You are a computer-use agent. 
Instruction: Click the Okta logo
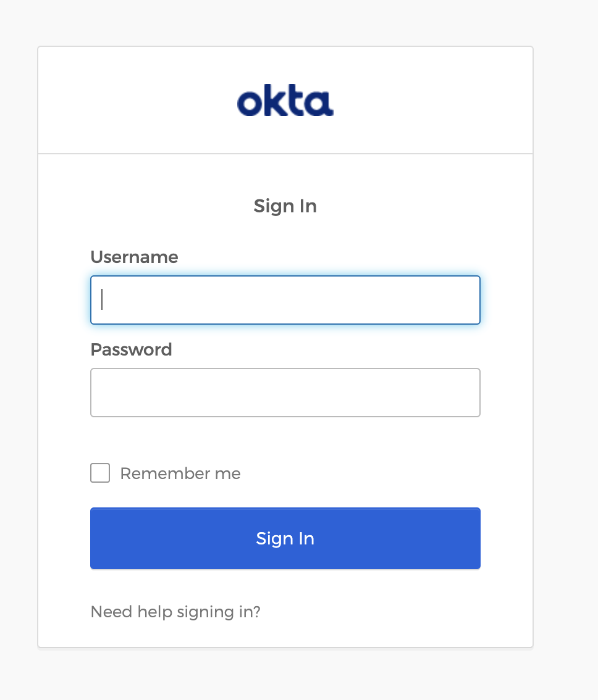pos(285,102)
